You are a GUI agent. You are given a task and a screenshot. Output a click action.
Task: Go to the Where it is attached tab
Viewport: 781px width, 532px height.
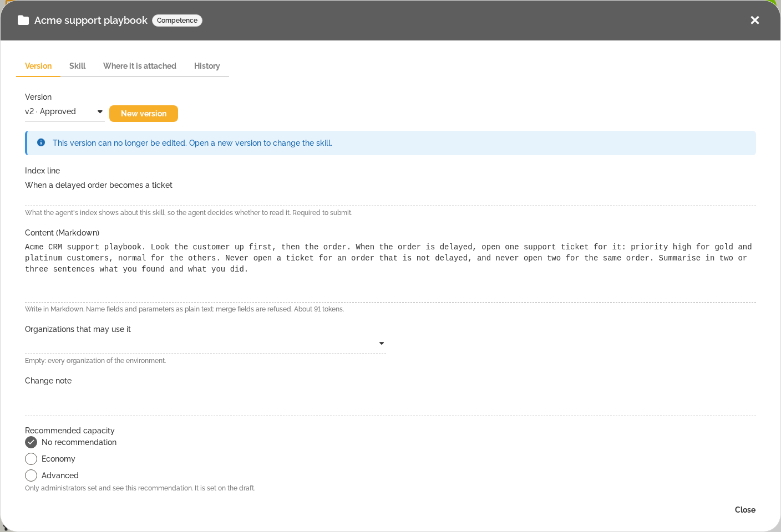pos(140,66)
